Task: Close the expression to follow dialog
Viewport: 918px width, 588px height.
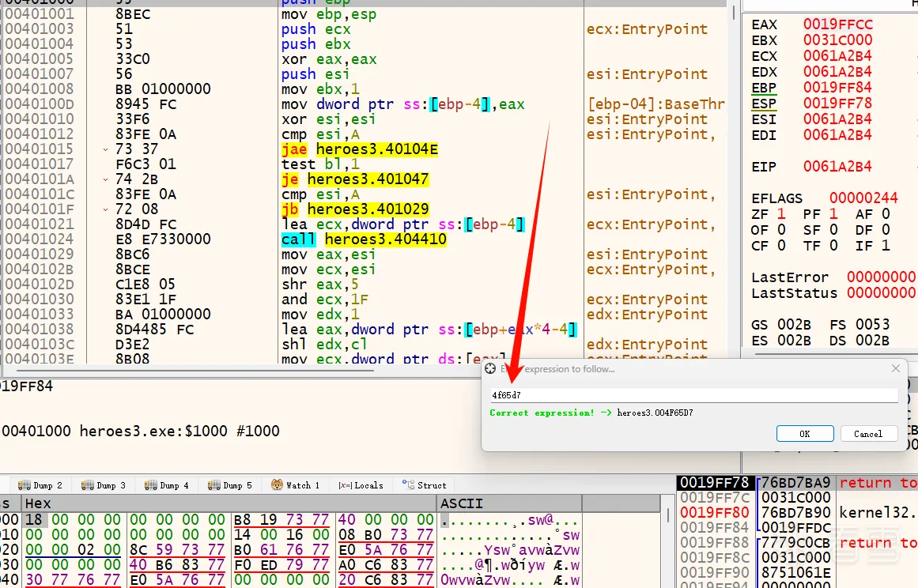Action: 895,368
